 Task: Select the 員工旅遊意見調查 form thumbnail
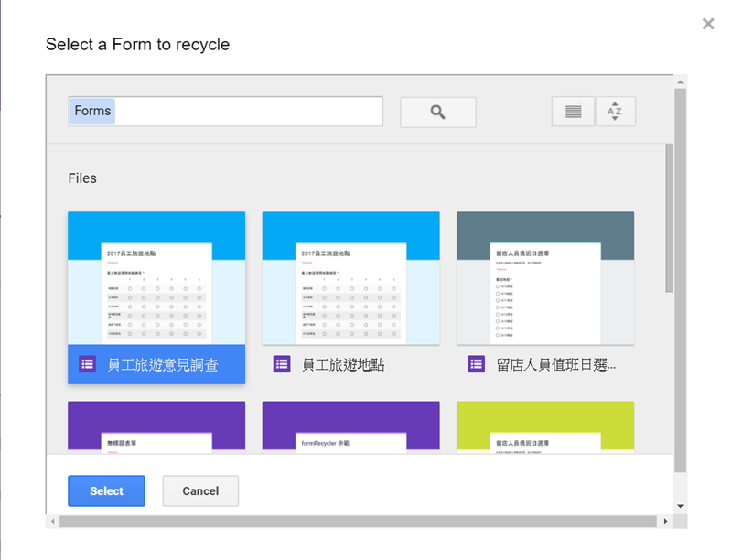156,278
